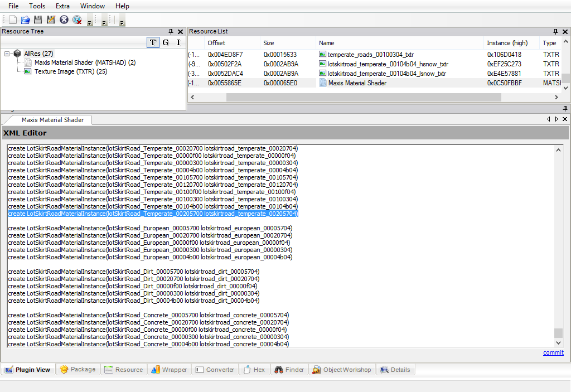Close the Maxis Material Shader document
This screenshot has width=571, height=392.
click(x=565, y=119)
